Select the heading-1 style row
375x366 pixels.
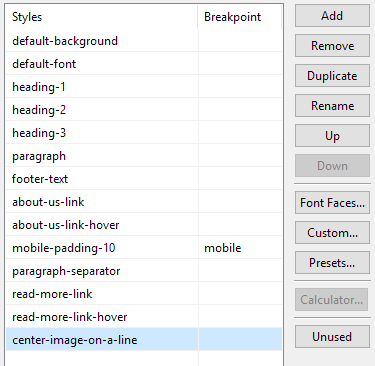(144, 87)
